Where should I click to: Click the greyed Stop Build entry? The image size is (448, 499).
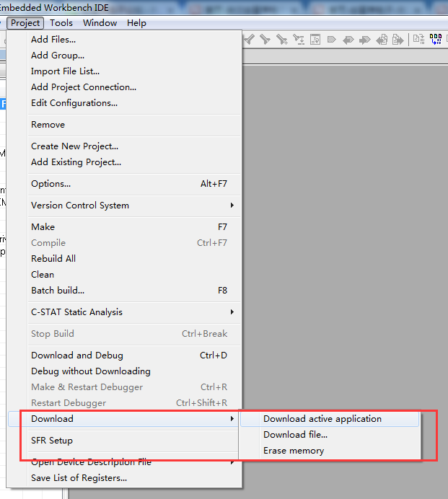pos(124,334)
